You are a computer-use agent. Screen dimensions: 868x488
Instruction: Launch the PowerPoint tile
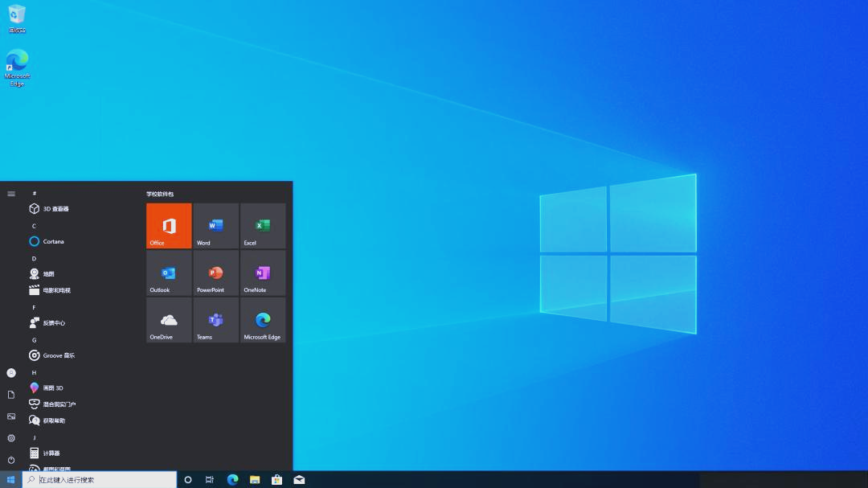click(x=215, y=273)
